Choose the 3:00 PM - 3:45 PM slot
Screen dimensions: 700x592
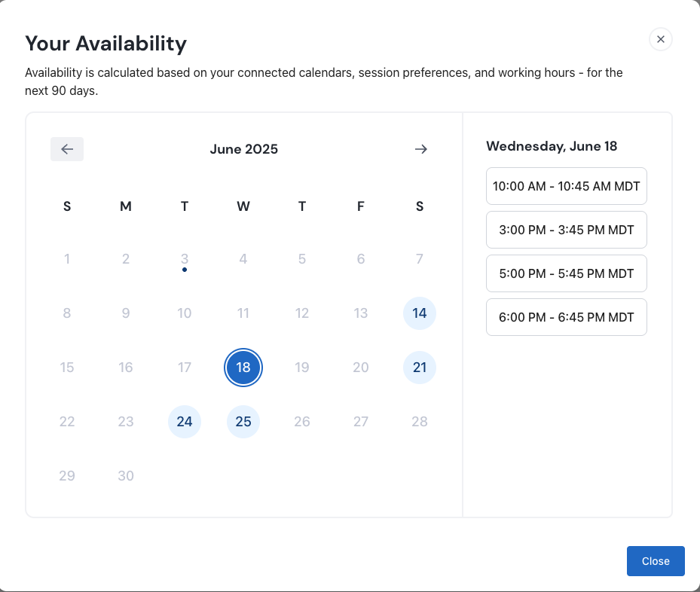coord(566,230)
